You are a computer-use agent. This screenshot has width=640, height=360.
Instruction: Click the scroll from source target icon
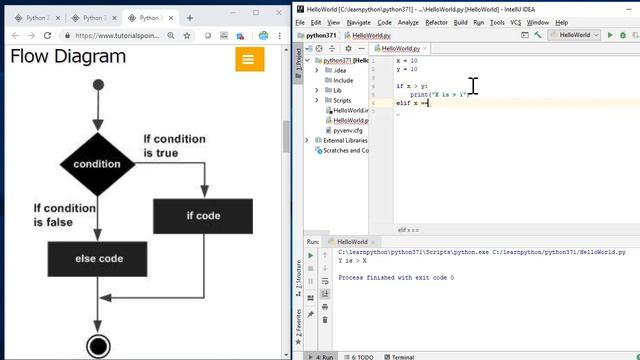point(319,49)
